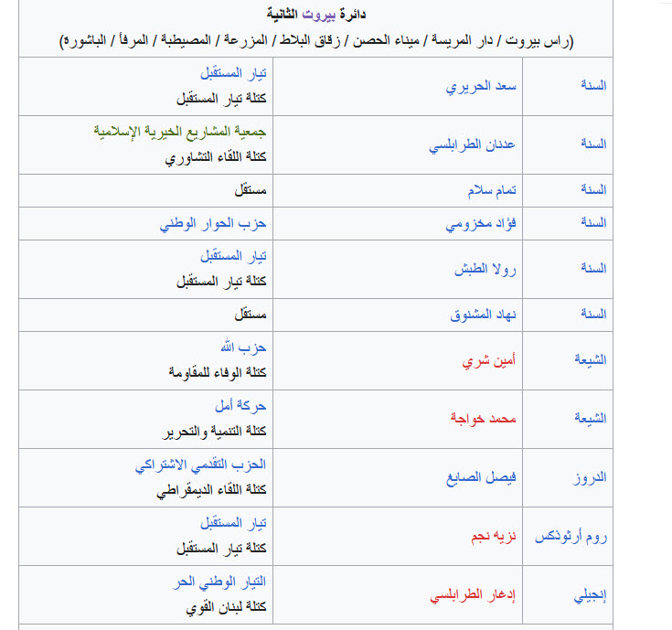The width and height of the screenshot is (672, 630).
Task: Open تيار المستقبل link in نزيه نجم row
Action: [x=233, y=523]
